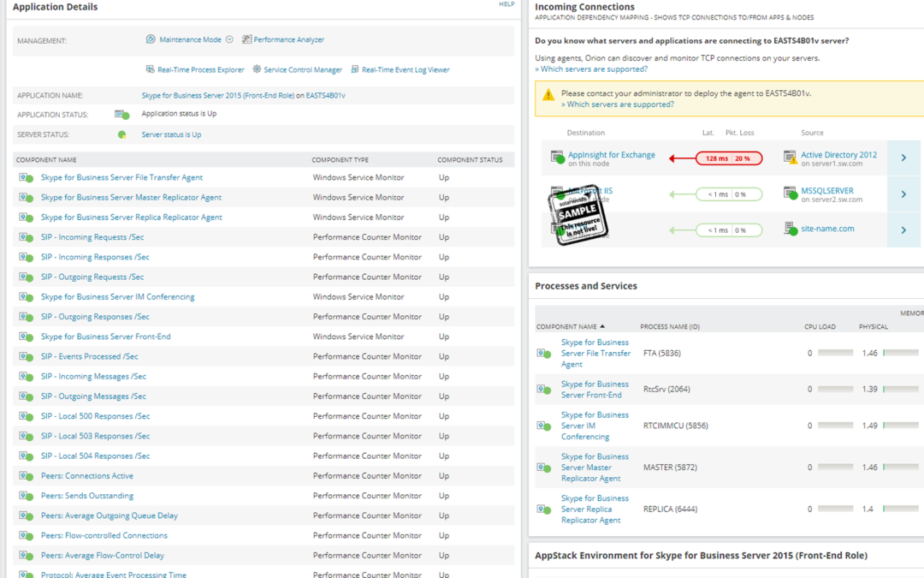This screenshot has height=578, width=924.
Task: Open the site-name.com source link
Action: point(827,229)
